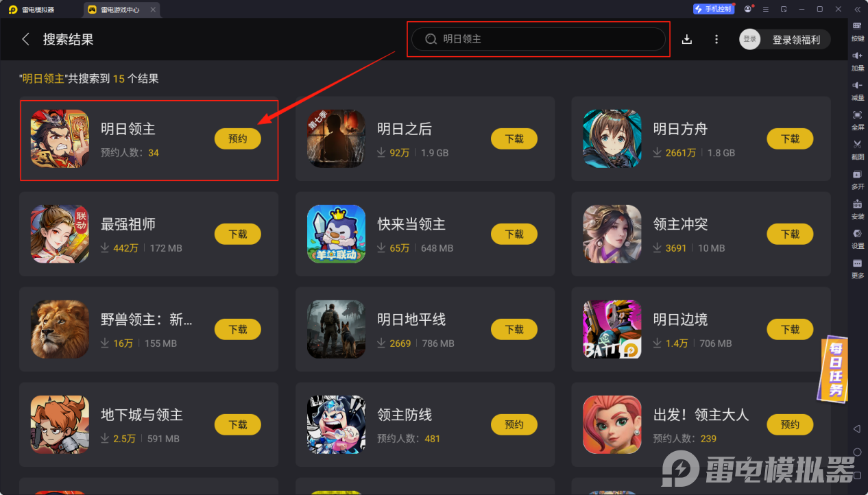Click 预约 button for 明日领主
Screen dimensions: 868x495
click(x=238, y=138)
